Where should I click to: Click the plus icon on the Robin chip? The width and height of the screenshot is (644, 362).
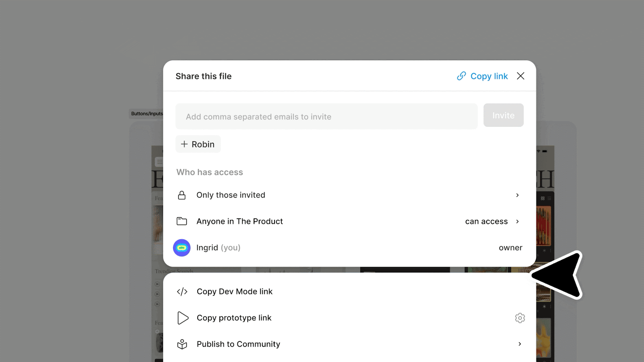click(184, 144)
